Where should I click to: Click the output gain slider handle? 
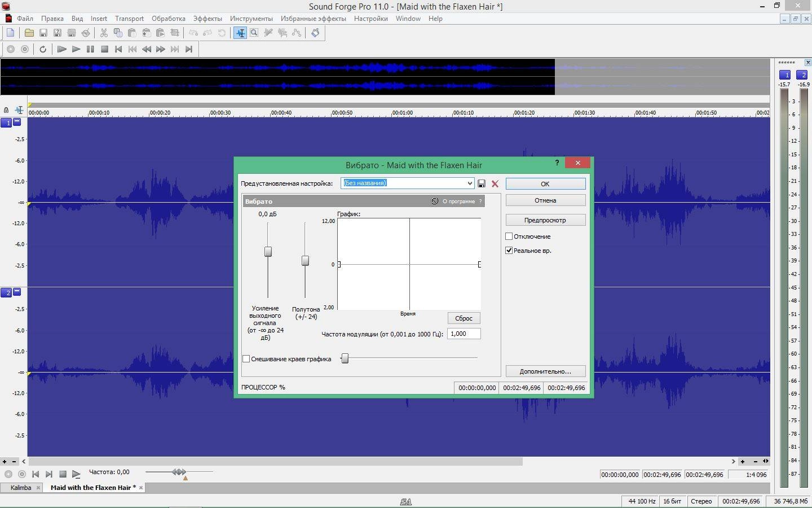tap(268, 252)
